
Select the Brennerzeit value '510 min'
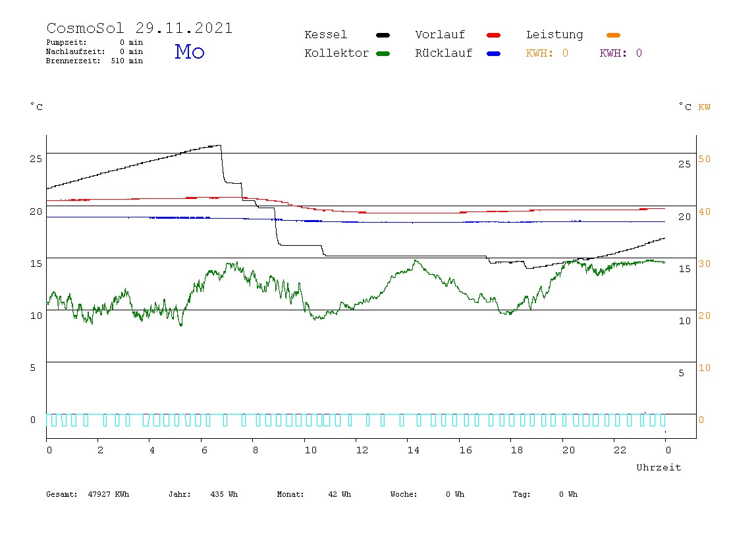127,61
